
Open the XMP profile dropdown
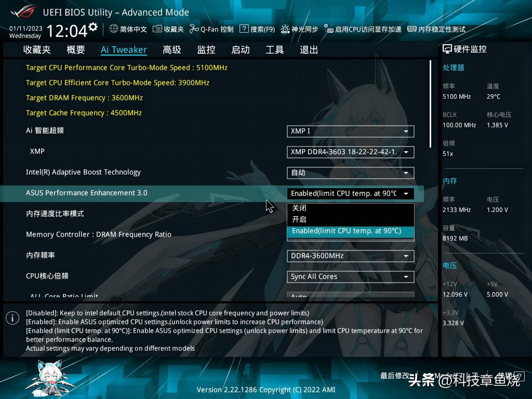point(350,152)
